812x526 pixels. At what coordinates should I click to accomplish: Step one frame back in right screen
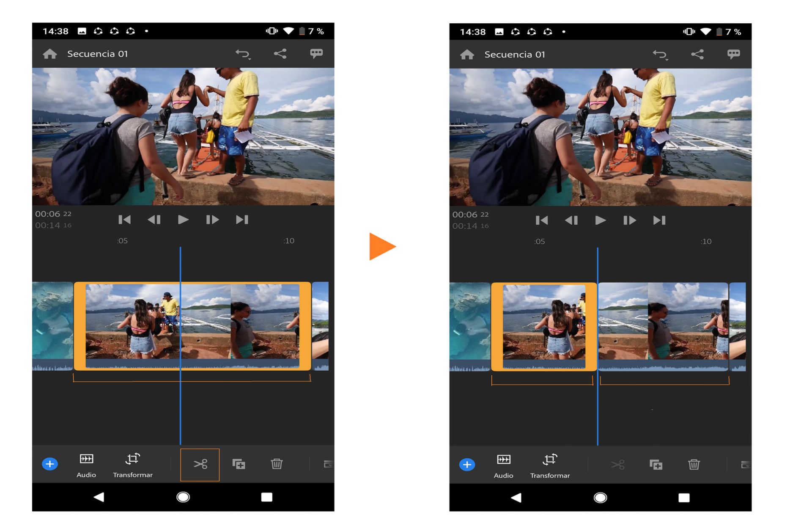pos(571,220)
